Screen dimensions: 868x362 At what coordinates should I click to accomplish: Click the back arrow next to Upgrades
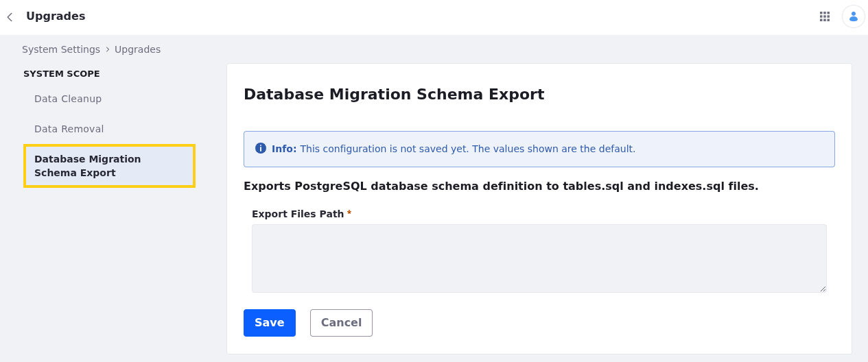[10, 16]
